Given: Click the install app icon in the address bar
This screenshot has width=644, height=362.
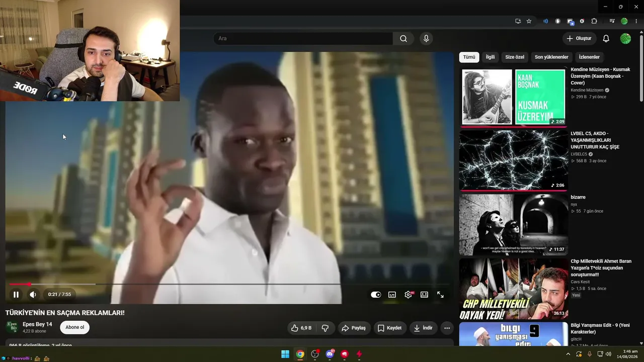Looking at the screenshot, I should [518, 21].
